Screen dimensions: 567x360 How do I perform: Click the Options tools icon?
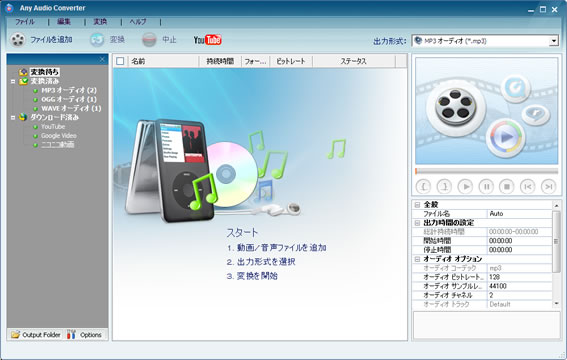[x=71, y=335]
